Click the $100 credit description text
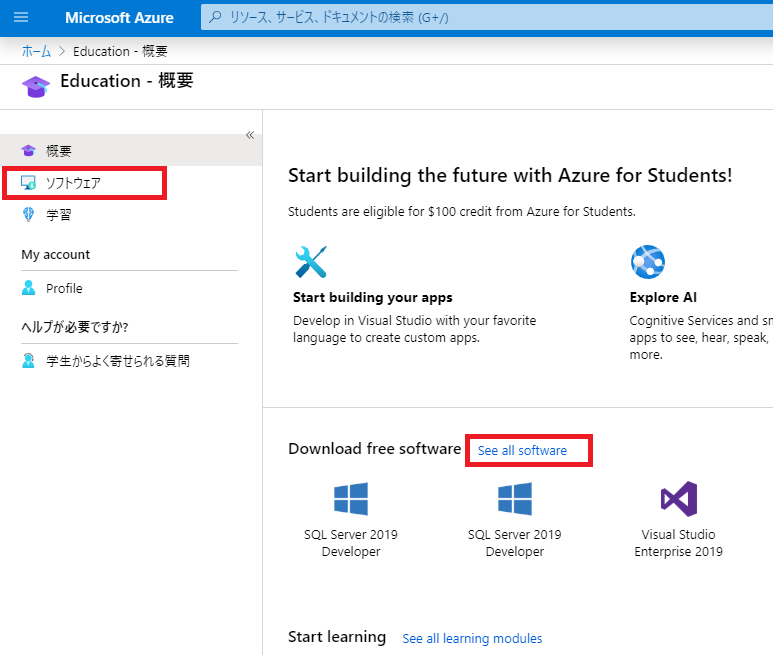Viewport: 773px width, 655px height. point(462,212)
